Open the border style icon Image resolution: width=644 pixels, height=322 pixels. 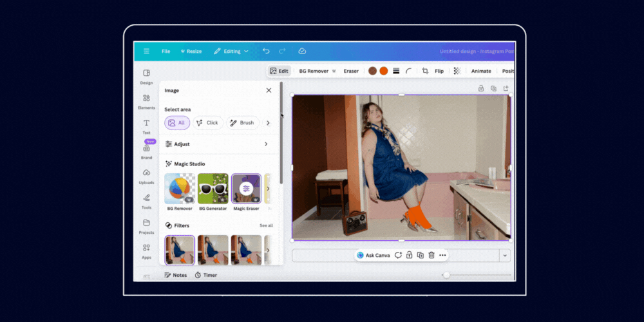[396, 71]
